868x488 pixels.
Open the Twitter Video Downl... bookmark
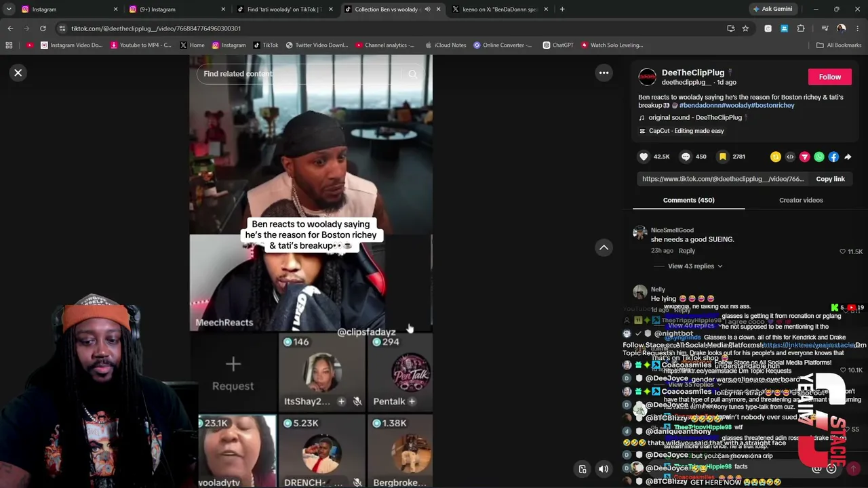click(317, 45)
